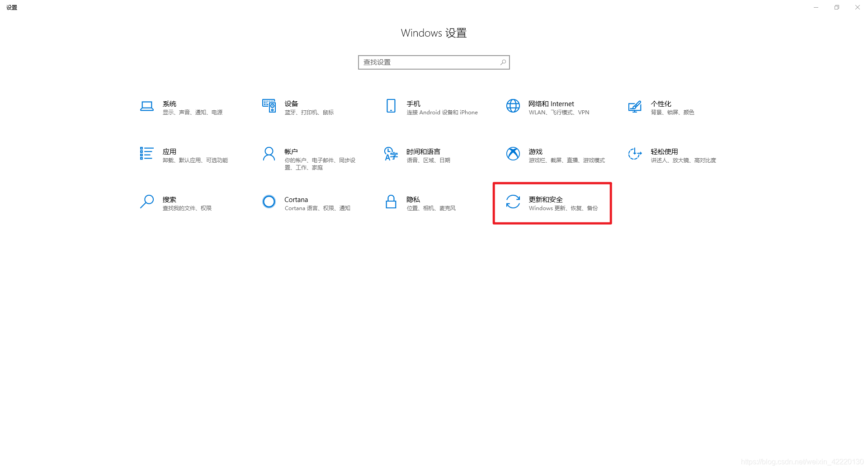The height and width of the screenshot is (470, 868).
Task: Open 轻松使用 settings title
Action: 665,152
